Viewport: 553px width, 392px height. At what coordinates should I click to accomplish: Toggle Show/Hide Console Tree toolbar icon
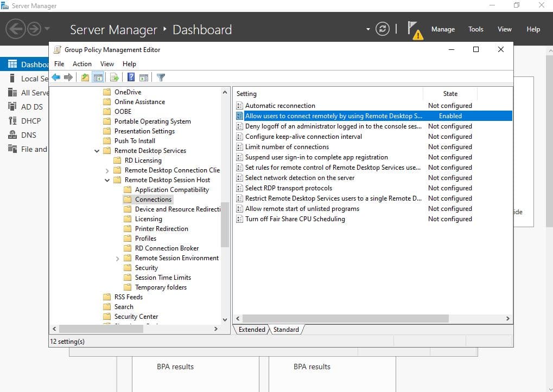(x=98, y=78)
